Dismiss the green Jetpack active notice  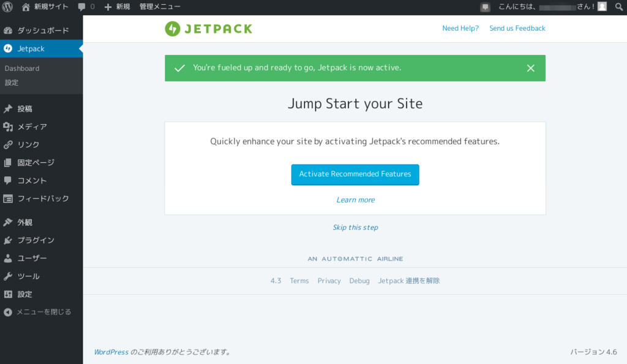531,69
